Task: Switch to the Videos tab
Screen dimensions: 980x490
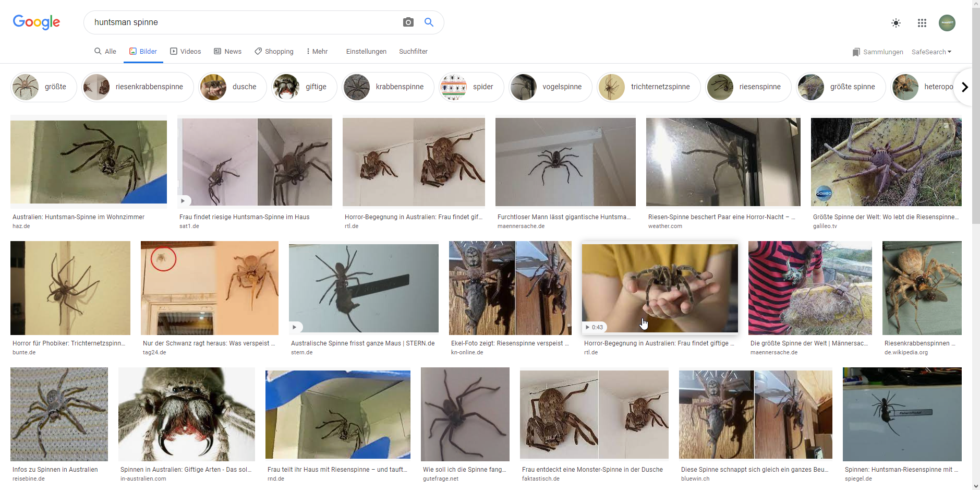Action: tap(185, 52)
